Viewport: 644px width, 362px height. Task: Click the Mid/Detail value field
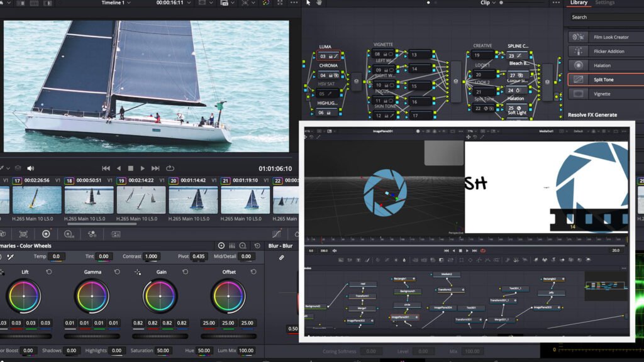click(x=246, y=256)
